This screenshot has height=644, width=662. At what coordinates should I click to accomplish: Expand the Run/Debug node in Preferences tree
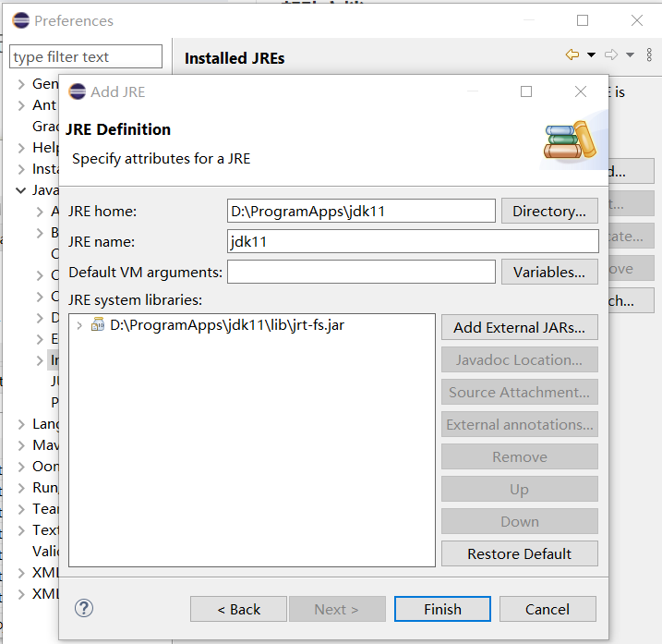[x=21, y=488]
